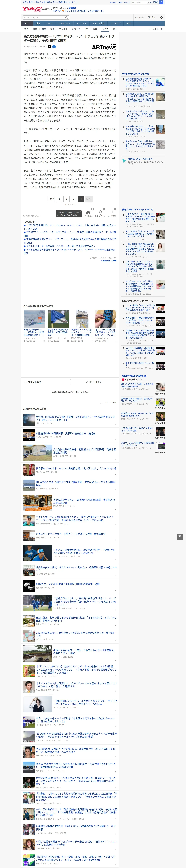Open the 星野源 Korea arena concert article
The image size is (186, 868).
[x=76, y=418]
